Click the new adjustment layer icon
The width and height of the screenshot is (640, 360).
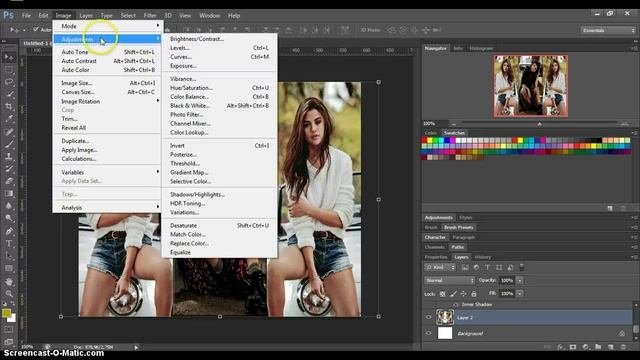tap(586, 347)
